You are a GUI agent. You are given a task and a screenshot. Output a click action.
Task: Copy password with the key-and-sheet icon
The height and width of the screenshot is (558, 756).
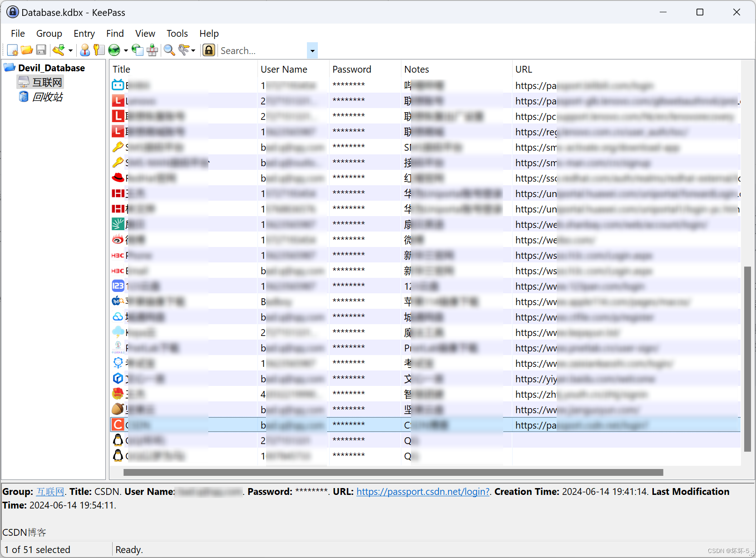coord(99,50)
